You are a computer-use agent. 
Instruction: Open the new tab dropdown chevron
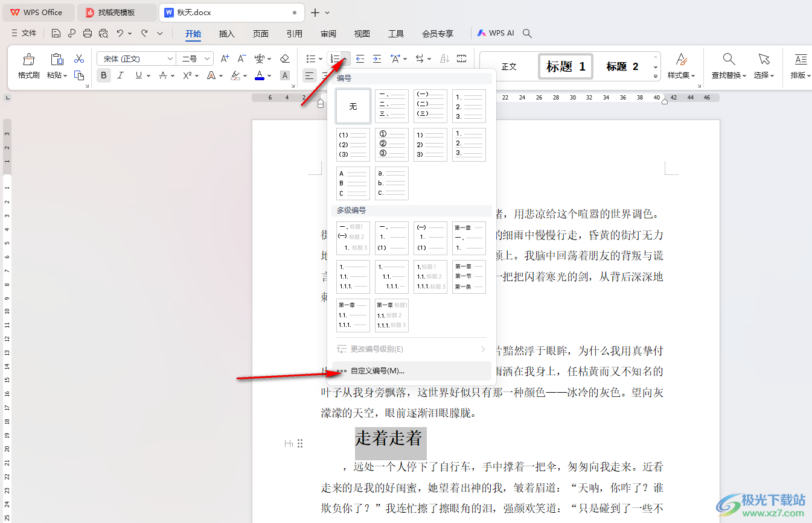click(327, 12)
